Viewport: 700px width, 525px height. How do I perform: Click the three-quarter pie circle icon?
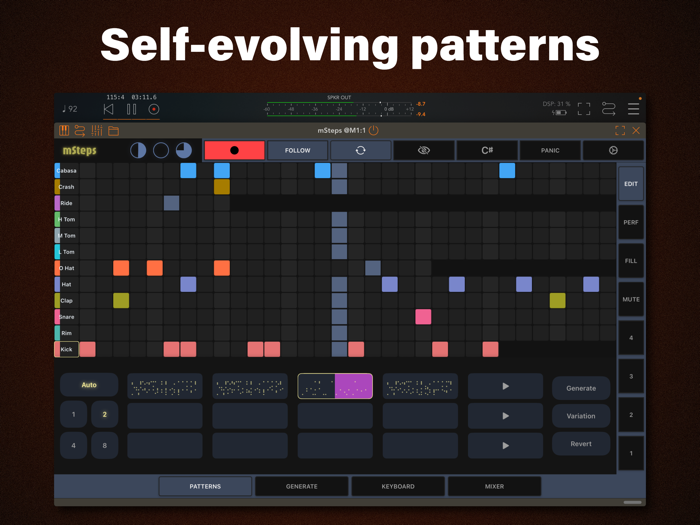pos(184,150)
